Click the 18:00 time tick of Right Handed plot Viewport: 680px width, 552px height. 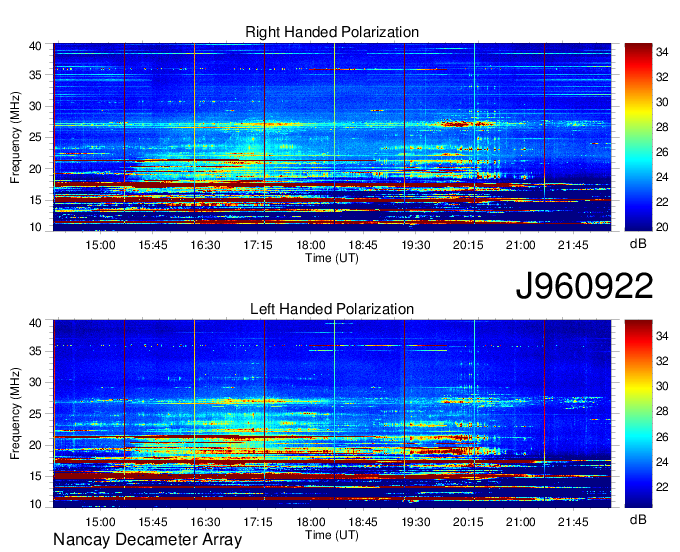pyautogui.click(x=311, y=245)
